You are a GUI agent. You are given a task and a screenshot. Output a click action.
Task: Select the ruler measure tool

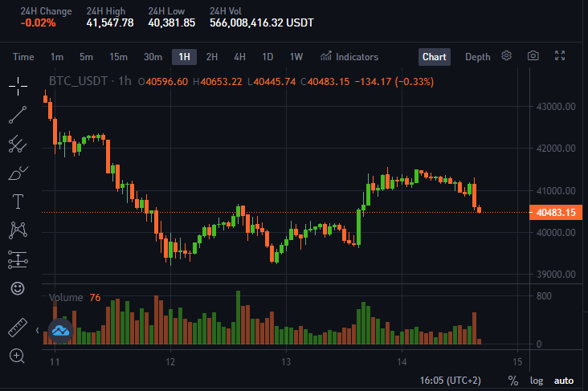click(18, 328)
